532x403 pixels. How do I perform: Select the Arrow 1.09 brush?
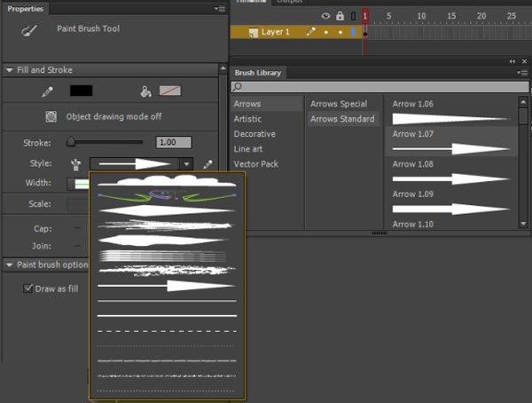[x=451, y=201]
